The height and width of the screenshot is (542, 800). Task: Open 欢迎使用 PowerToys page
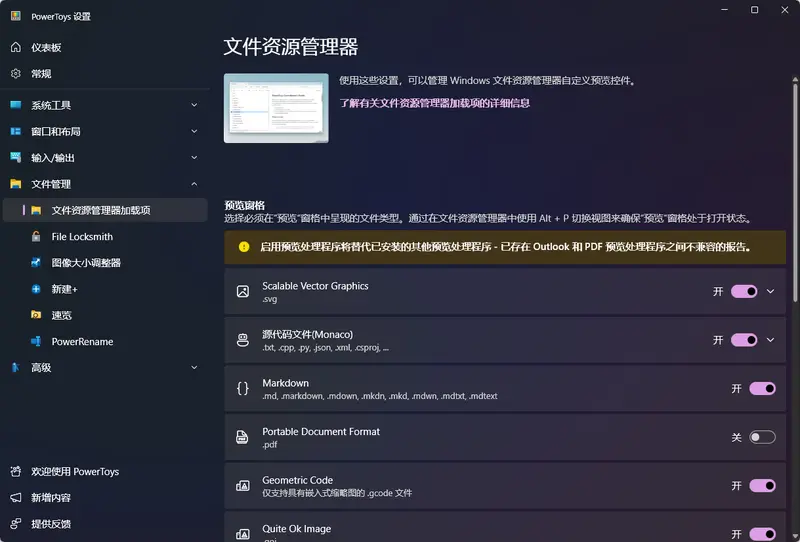click(x=105, y=471)
